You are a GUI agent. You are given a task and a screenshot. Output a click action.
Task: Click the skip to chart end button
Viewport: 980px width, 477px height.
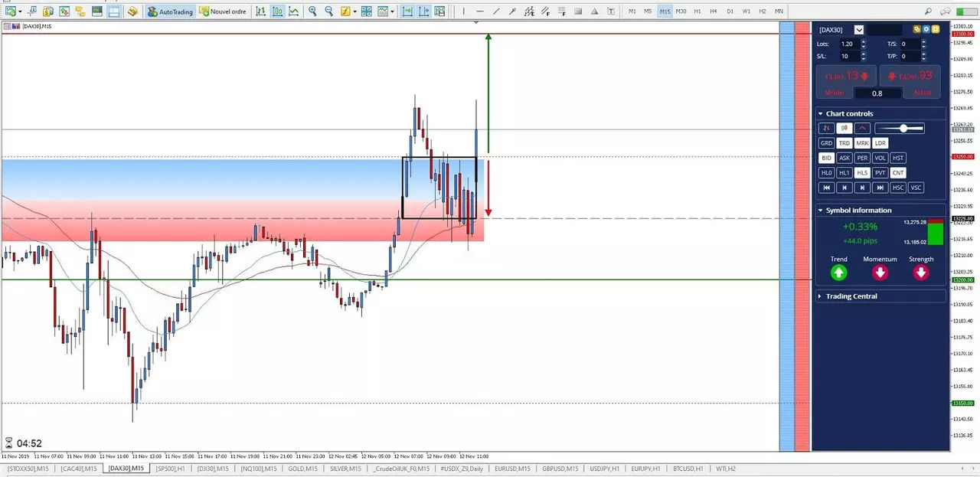880,188
